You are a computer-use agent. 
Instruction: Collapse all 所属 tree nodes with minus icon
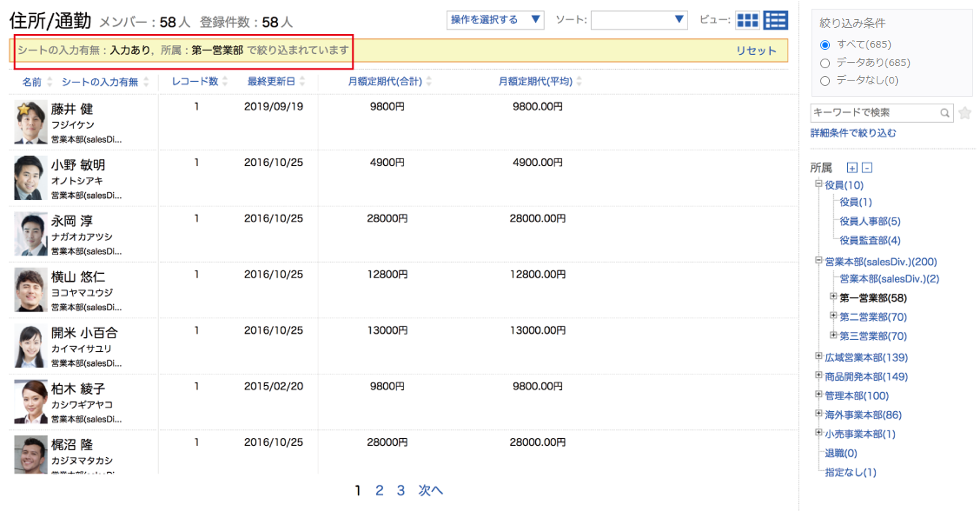pyautogui.click(x=867, y=168)
